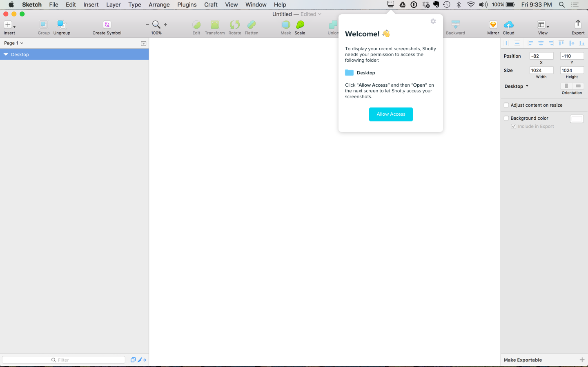Click the layer Filter field

click(x=64, y=360)
